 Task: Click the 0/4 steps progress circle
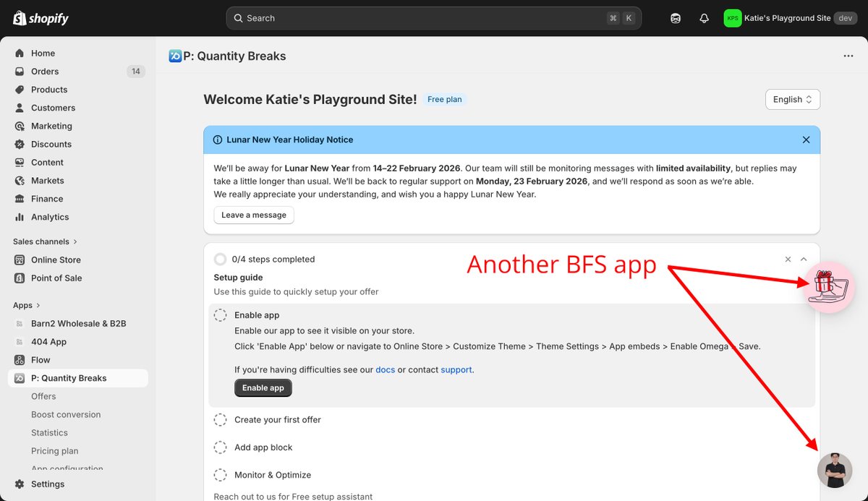tap(221, 260)
